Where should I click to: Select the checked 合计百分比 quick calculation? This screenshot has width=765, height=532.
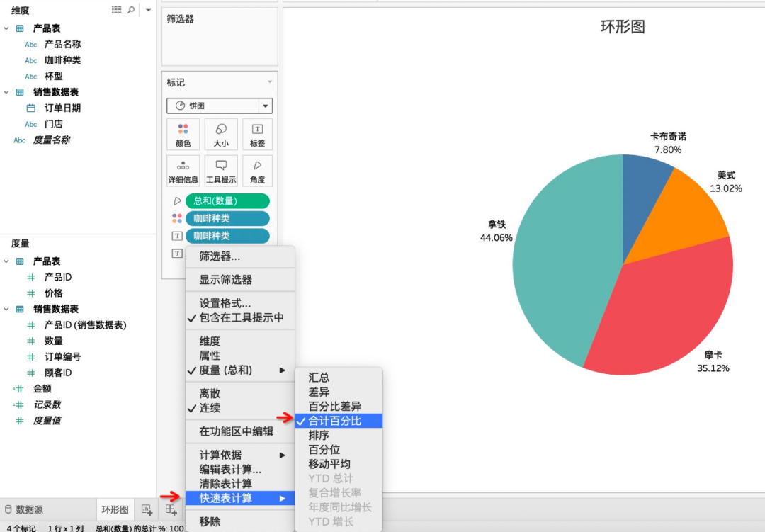335,421
